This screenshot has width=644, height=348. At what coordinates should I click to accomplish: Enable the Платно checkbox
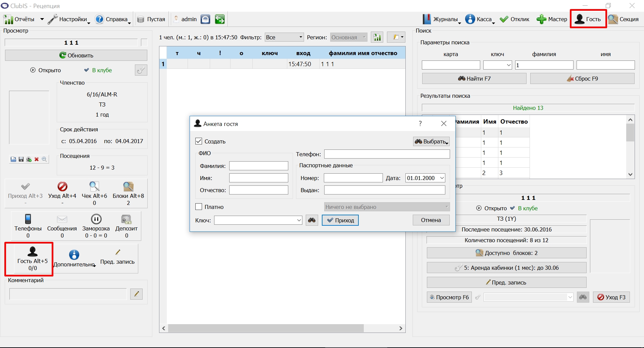(199, 207)
